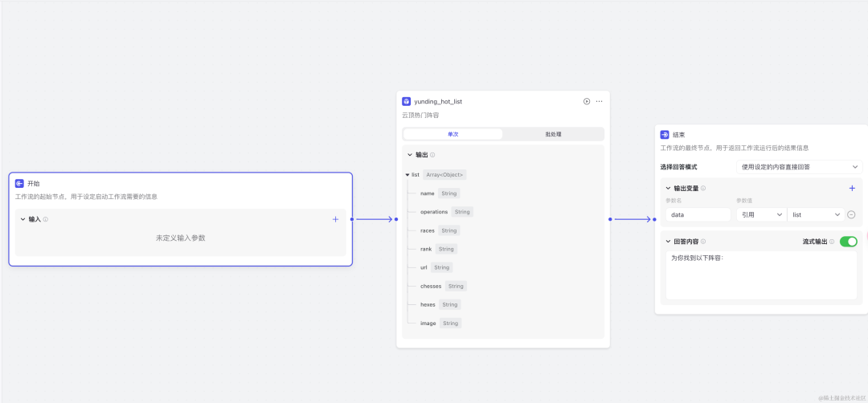Switch to the 批处理 batch tab

tap(553, 134)
